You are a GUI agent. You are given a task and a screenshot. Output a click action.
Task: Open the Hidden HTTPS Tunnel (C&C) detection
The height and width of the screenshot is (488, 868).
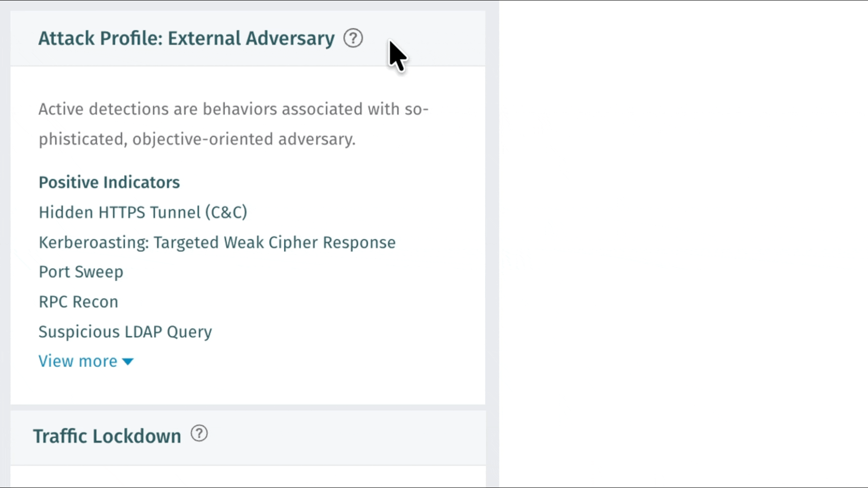(143, 213)
